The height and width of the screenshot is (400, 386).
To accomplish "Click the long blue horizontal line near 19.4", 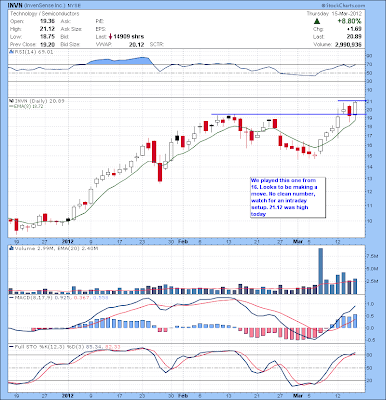I will (289, 114).
